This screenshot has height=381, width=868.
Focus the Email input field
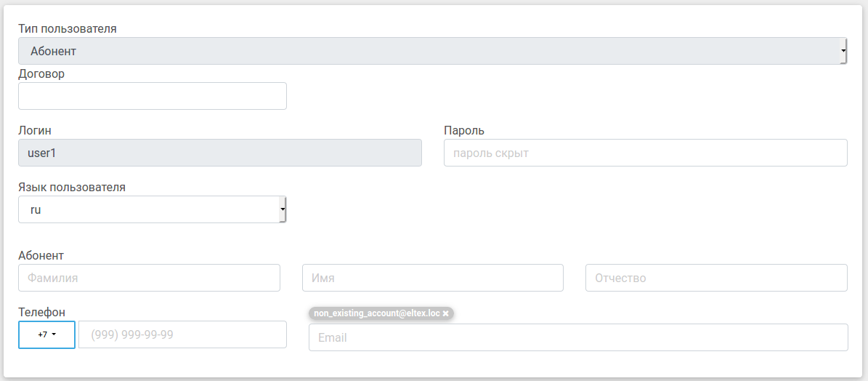pyautogui.click(x=577, y=337)
